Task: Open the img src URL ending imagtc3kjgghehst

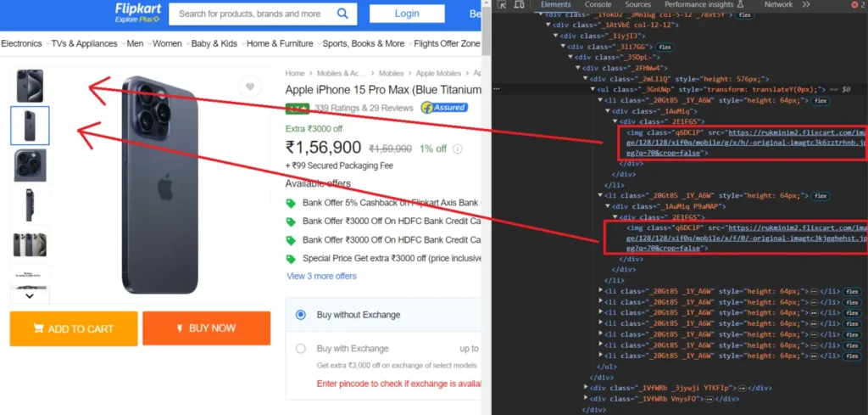Action: (746, 238)
